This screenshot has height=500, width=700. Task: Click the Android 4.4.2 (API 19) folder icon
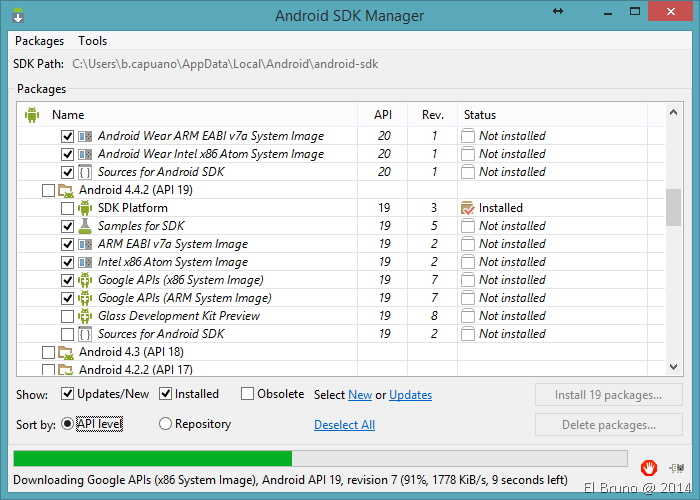66,190
